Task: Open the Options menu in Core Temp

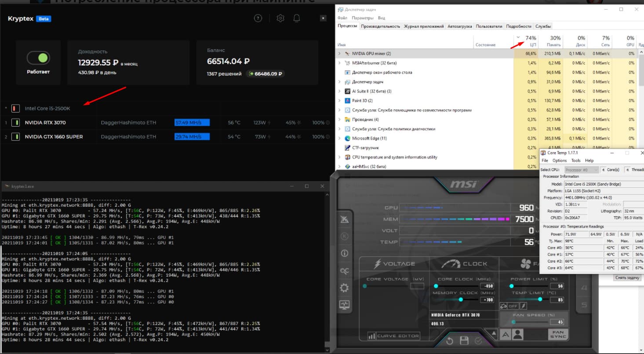Action: pyautogui.click(x=560, y=161)
